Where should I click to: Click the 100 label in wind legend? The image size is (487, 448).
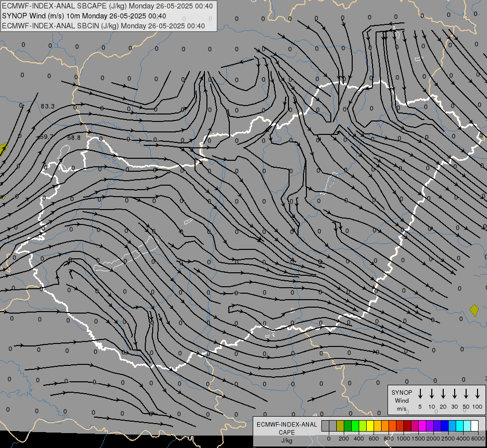pos(478,407)
